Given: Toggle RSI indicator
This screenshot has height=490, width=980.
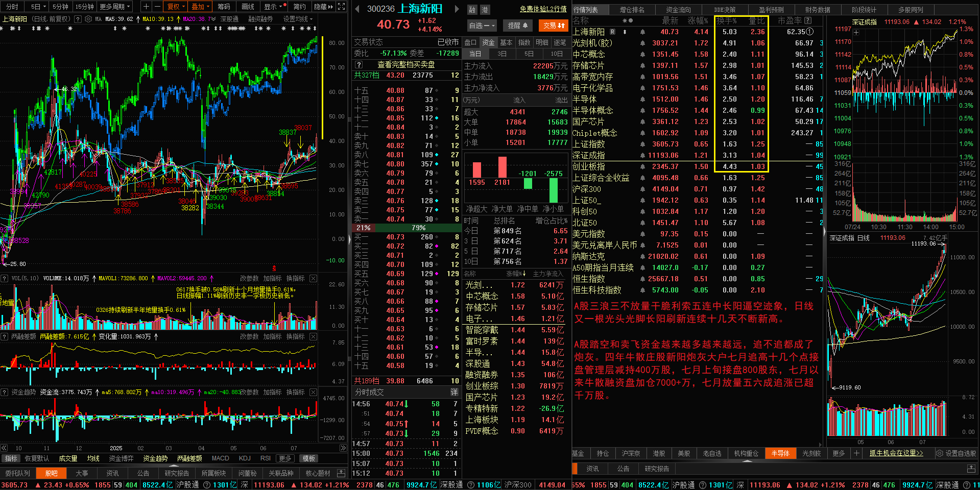Looking at the screenshot, I should 265,458.
